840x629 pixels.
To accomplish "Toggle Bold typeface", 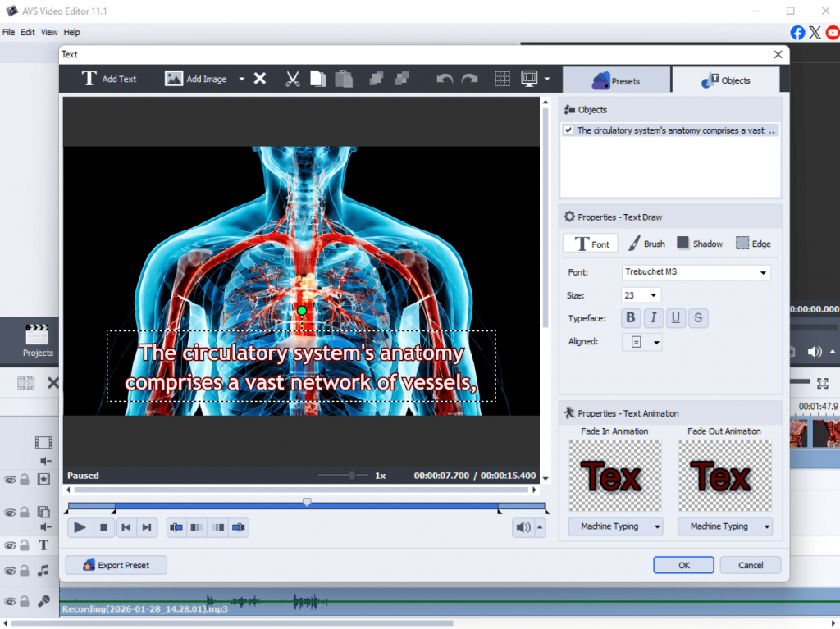I will point(631,318).
